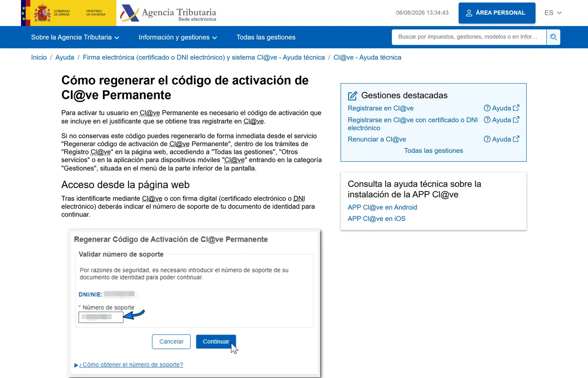Click the Acceso desde la página web heading
Screen dimensions: 588x378
pos(125,185)
